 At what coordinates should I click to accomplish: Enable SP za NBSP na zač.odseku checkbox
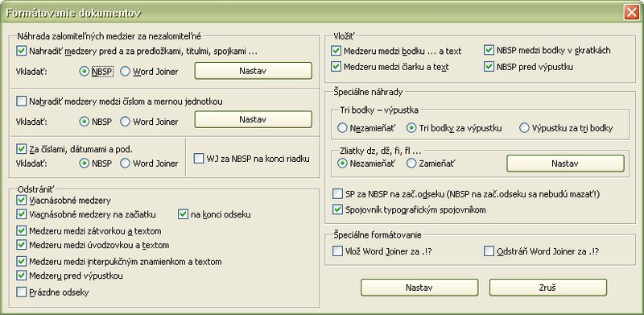click(337, 193)
